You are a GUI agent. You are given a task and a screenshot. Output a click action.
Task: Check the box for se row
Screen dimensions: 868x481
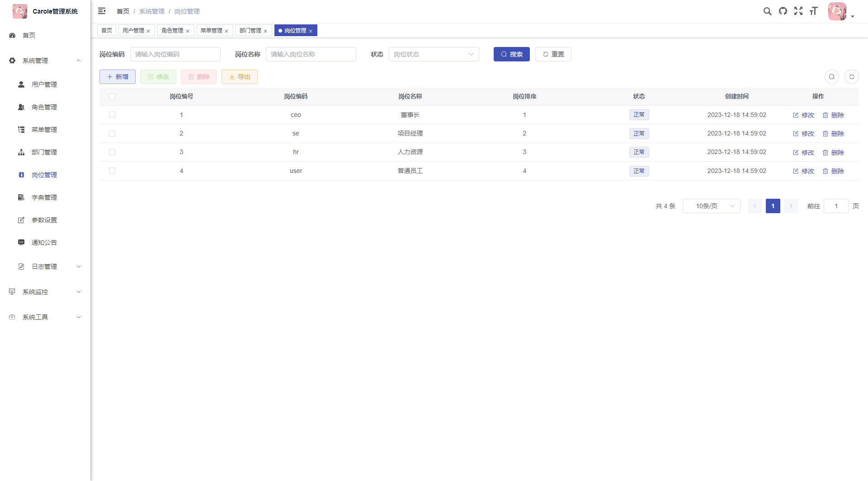112,134
